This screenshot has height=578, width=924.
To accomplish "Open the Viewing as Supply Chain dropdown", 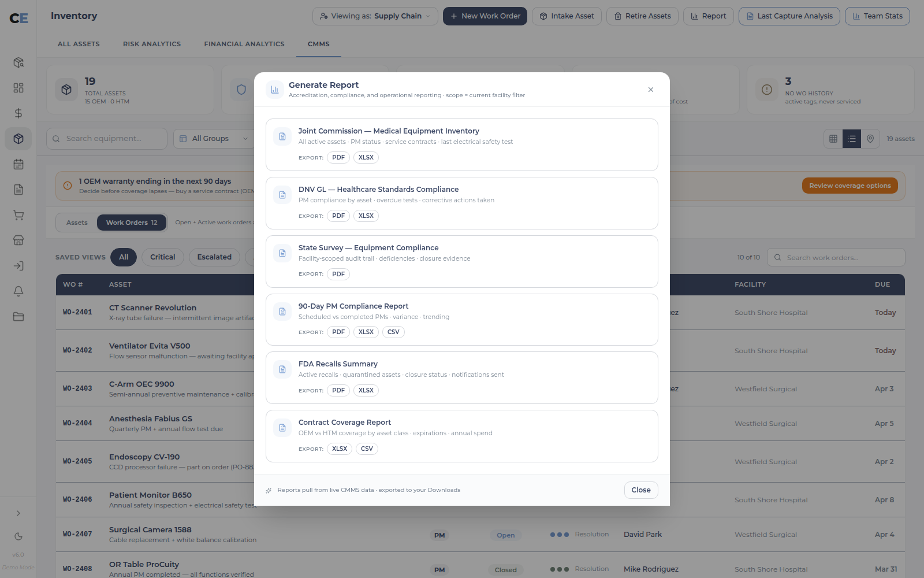I will click(x=375, y=16).
